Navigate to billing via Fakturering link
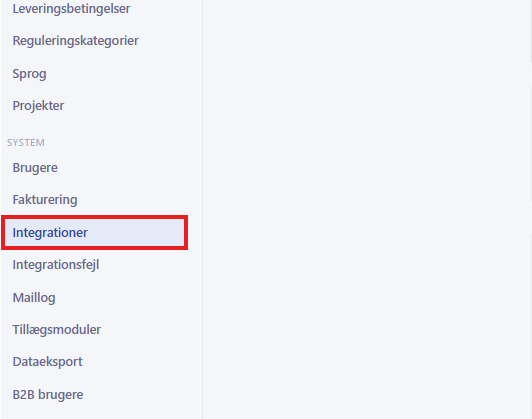Viewport: 532px width, 419px height. click(x=45, y=199)
